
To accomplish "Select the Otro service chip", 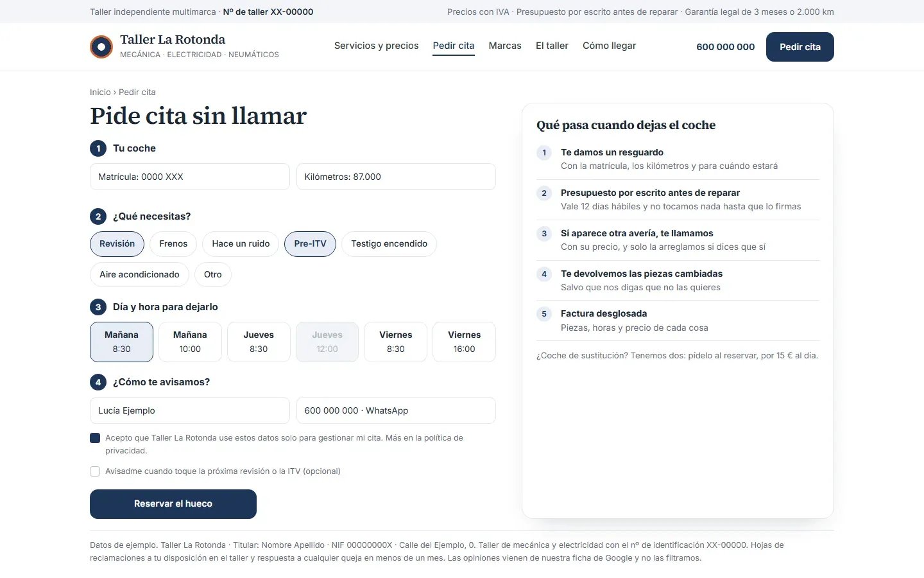I will pyautogui.click(x=213, y=274).
